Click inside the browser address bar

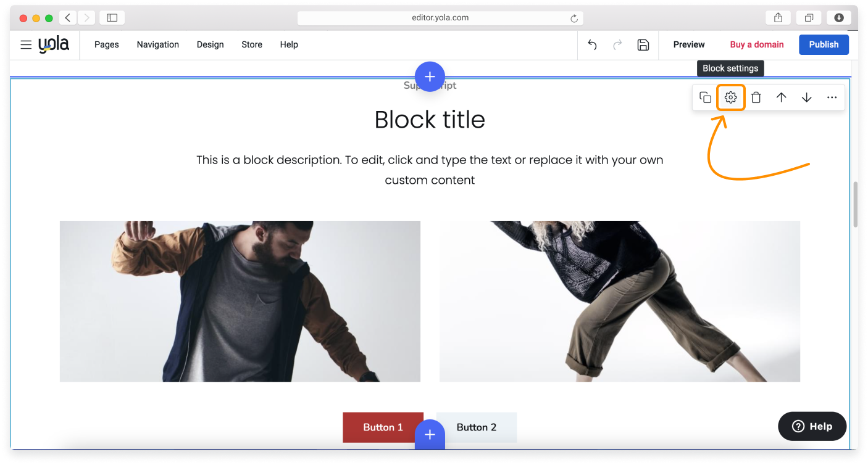[440, 17]
